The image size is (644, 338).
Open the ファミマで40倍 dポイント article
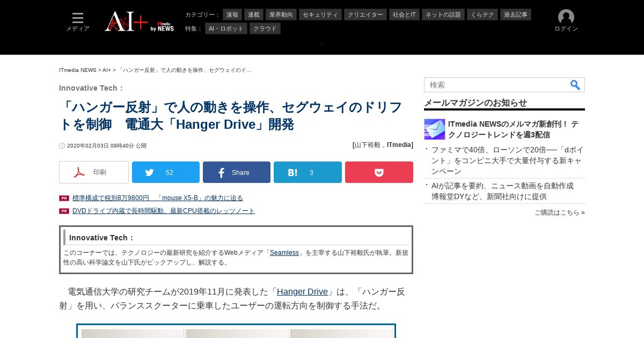pyautogui.click(x=508, y=160)
